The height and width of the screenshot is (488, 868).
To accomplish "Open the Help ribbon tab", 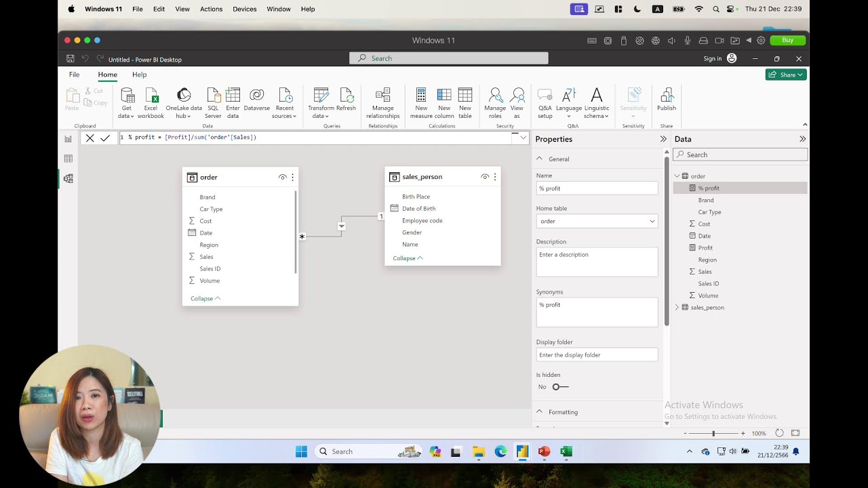I will tap(139, 75).
